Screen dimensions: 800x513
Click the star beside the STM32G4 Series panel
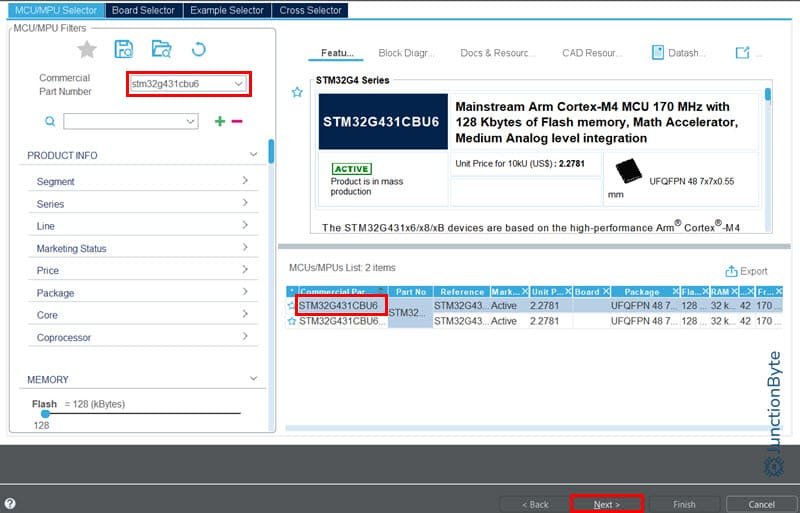pos(297,92)
